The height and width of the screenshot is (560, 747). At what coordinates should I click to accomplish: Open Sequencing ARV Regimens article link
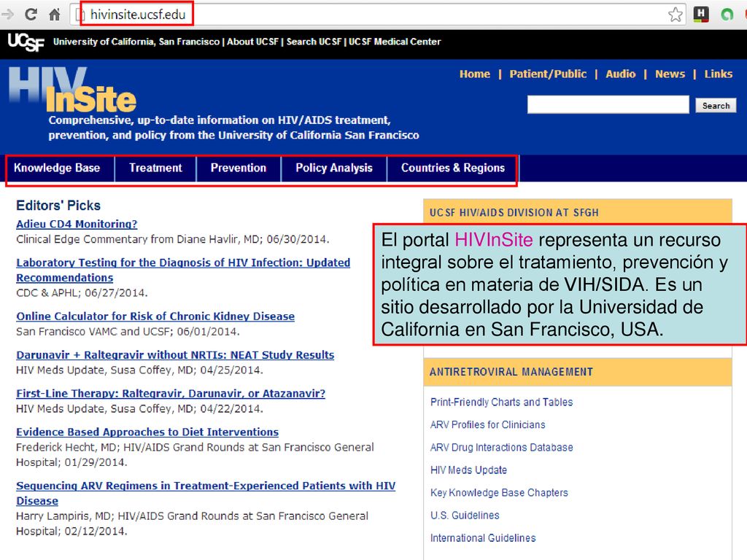[x=206, y=493]
